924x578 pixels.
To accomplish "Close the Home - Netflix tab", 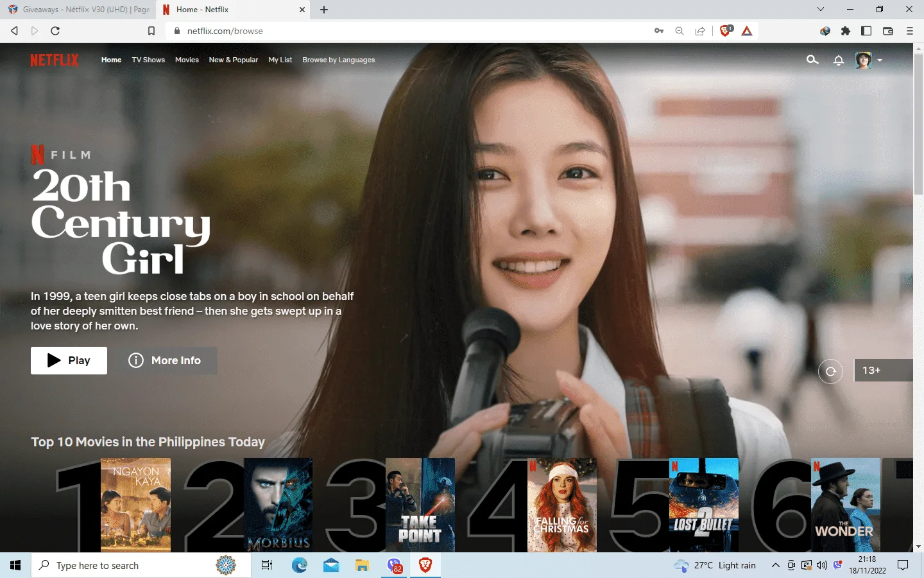I will click(x=302, y=10).
